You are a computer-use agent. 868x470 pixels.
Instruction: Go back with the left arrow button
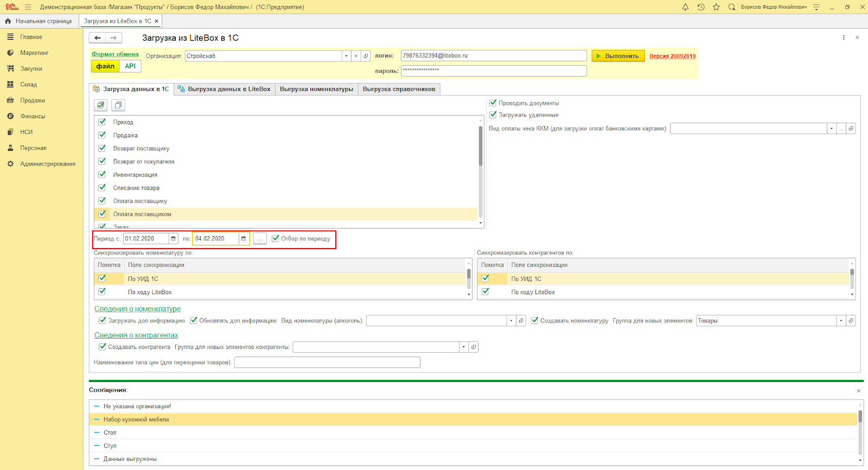pos(98,38)
